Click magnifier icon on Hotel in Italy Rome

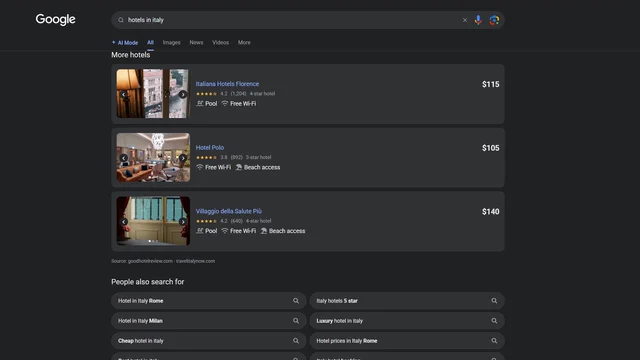(x=296, y=301)
